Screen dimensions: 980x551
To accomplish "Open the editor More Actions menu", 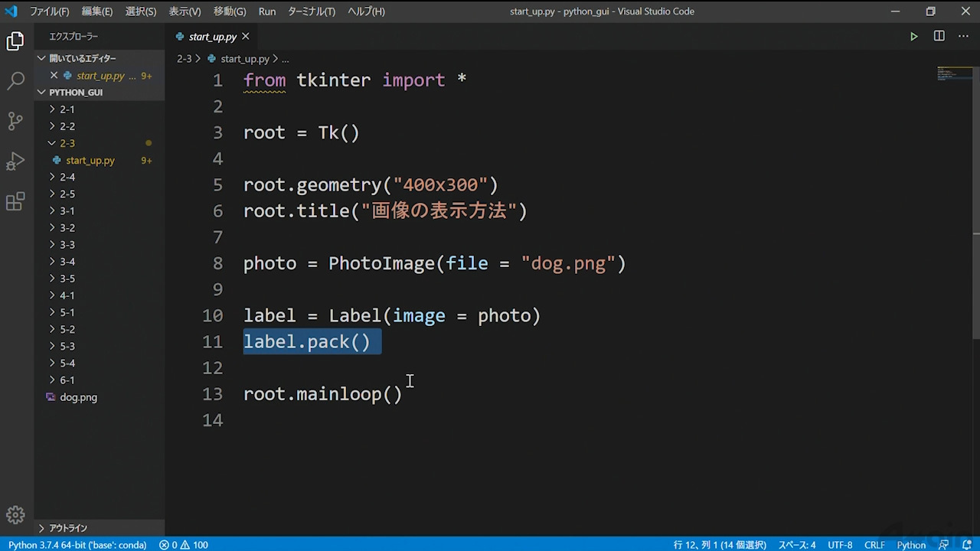I will coord(963,37).
